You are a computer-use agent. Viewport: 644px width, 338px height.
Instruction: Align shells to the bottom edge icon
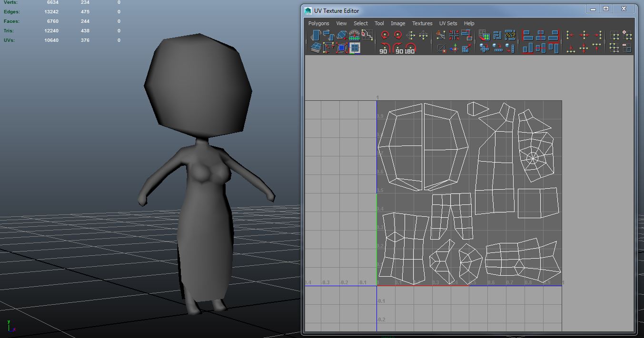(528, 48)
